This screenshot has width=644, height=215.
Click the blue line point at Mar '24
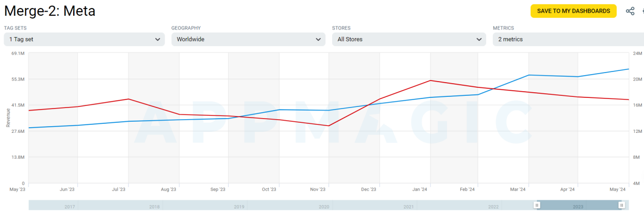(x=529, y=75)
